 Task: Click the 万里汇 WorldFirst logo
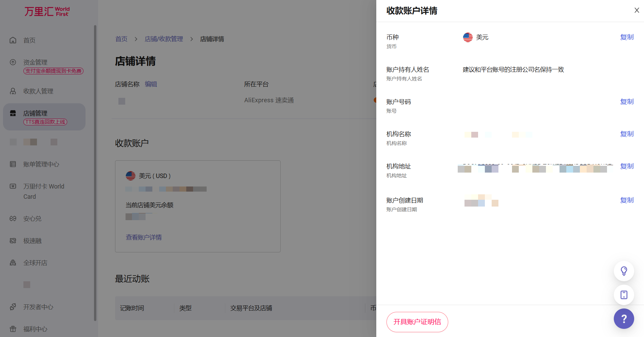click(x=47, y=12)
